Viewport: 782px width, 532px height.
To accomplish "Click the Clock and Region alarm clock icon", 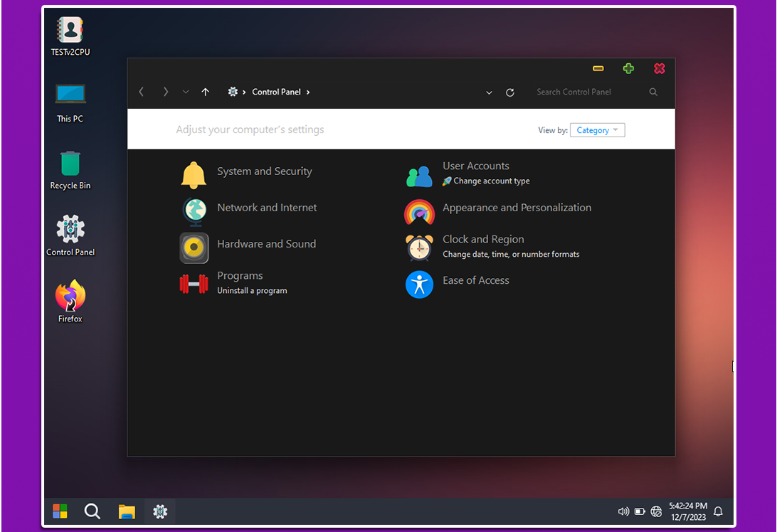I will [x=419, y=248].
